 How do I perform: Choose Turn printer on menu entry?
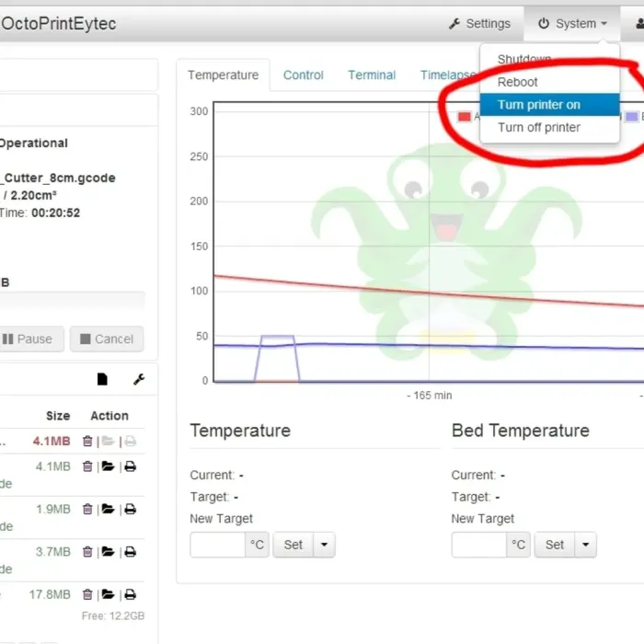(x=549, y=105)
